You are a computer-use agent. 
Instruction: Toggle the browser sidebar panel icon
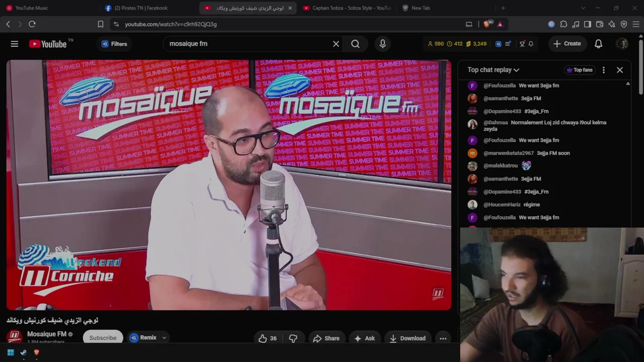[588, 24]
